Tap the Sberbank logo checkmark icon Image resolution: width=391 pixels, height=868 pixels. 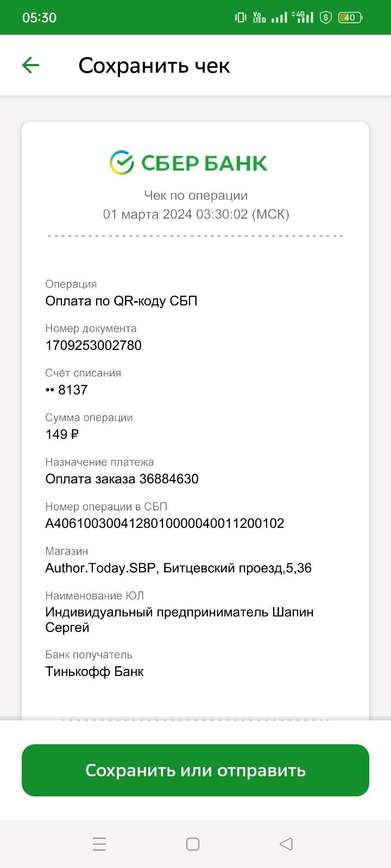point(122,162)
